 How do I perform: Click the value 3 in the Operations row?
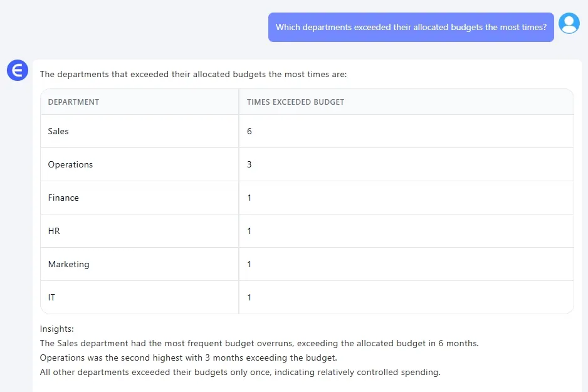coord(249,164)
